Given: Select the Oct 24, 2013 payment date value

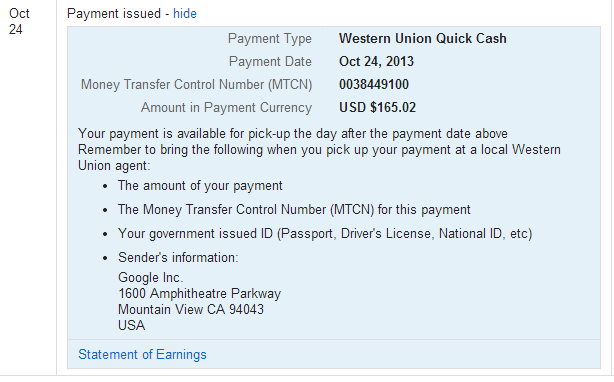Looking at the screenshot, I should [376, 61].
